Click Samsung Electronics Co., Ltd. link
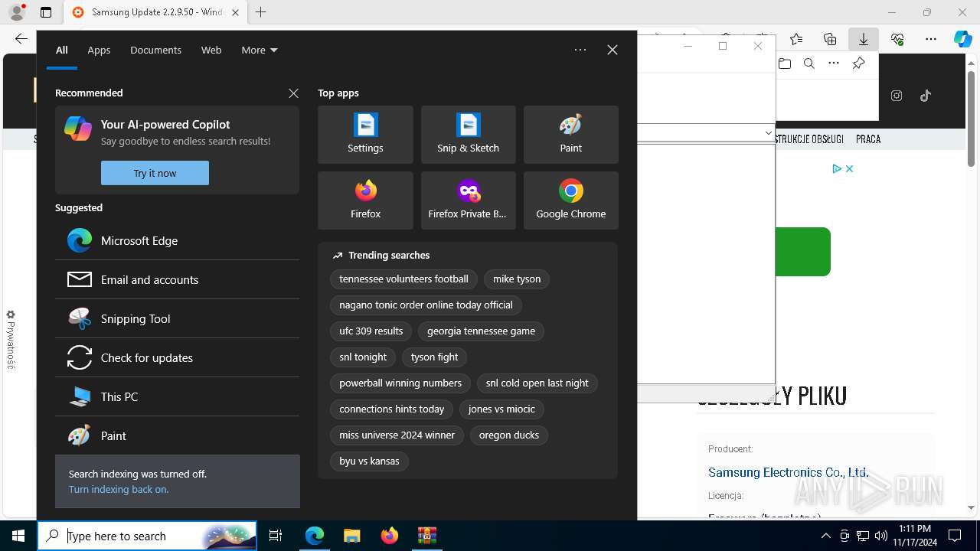The height and width of the screenshot is (551, 980). point(788,472)
